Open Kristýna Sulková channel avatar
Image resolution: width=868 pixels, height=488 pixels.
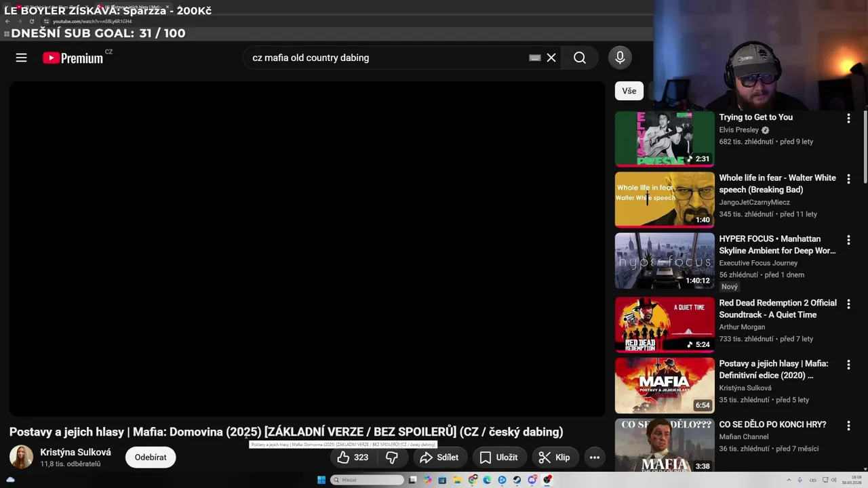click(x=21, y=457)
